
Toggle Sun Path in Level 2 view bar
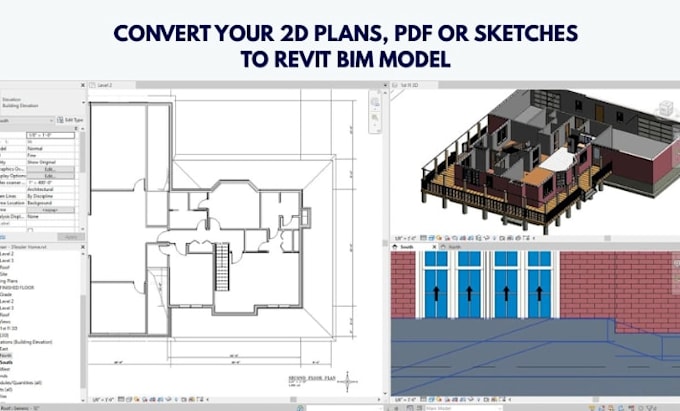pos(137,399)
